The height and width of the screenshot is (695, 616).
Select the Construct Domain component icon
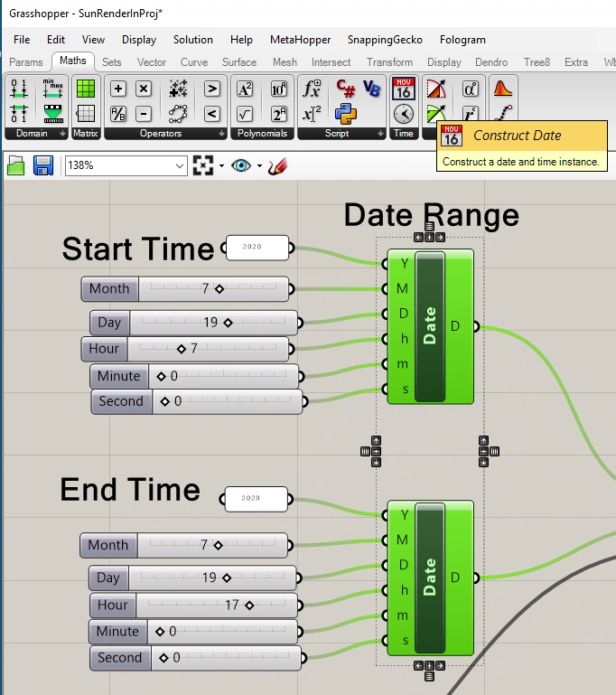coord(19,89)
